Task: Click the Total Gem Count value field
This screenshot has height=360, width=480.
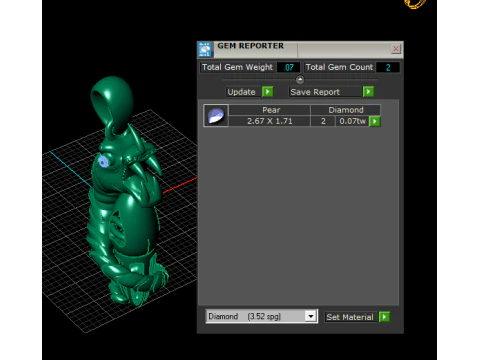Action: (388, 67)
